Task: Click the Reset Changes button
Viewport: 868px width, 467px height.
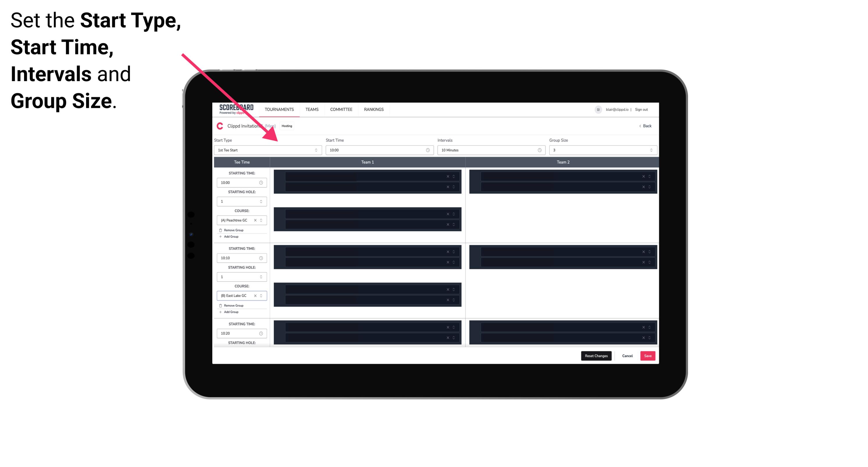Action: pos(596,355)
